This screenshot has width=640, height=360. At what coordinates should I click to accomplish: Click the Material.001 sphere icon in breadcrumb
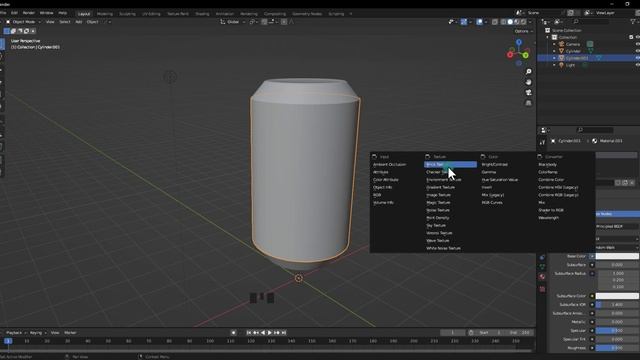[x=595, y=141]
